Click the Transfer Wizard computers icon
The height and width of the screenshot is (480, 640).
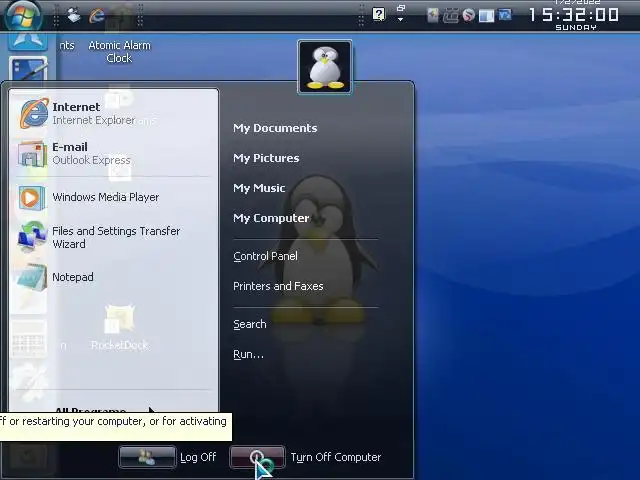(32, 237)
